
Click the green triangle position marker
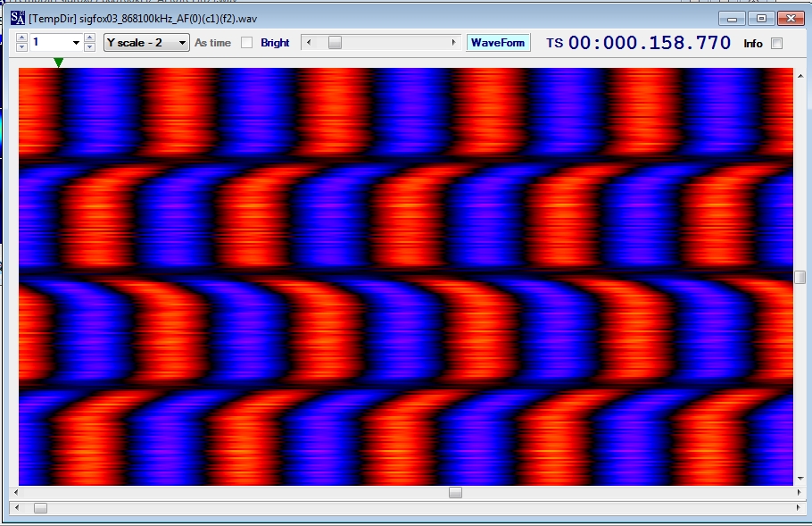[x=58, y=63]
